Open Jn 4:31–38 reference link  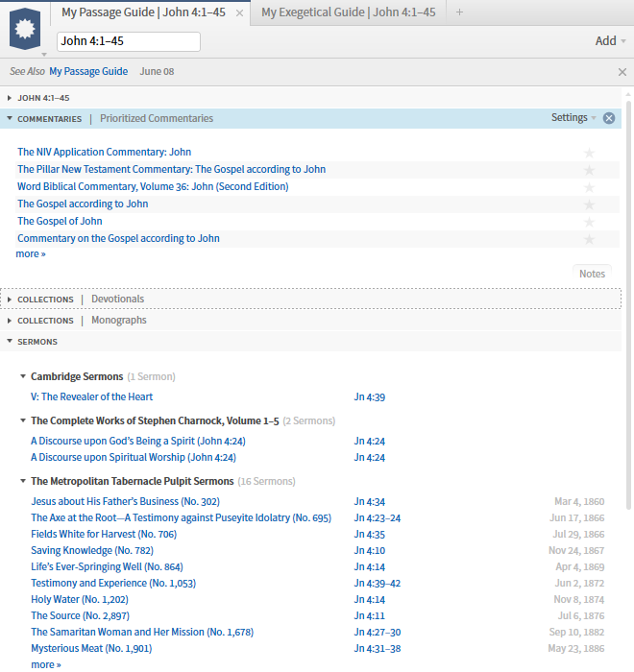[x=378, y=648]
